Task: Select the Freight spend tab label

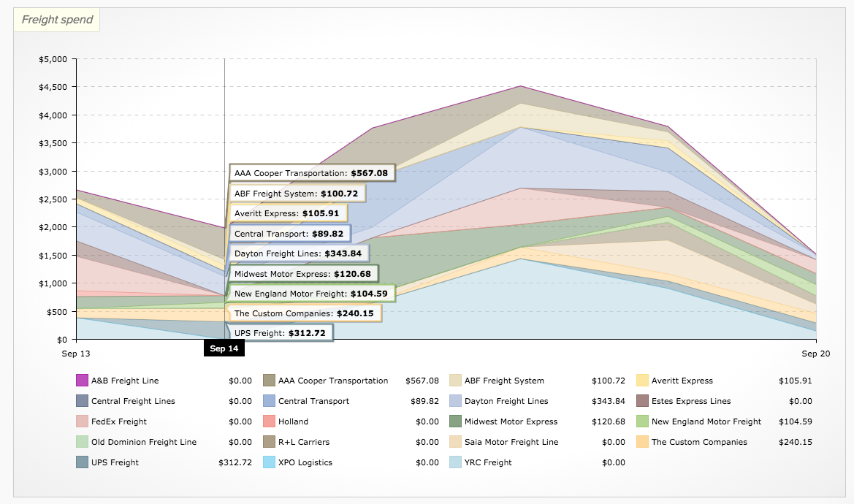Action: pos(57,20)
